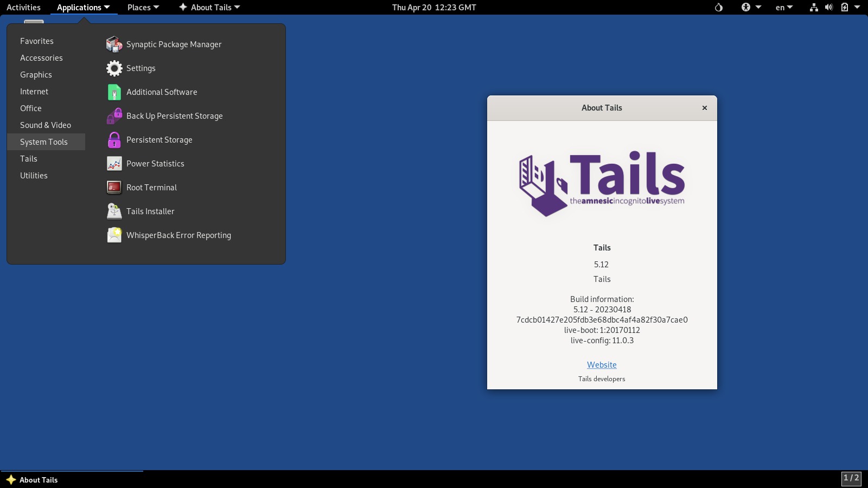Open the Applications menu dropdown
The image size is (868, 488).
pyautogui.click(x=83, y=8)
